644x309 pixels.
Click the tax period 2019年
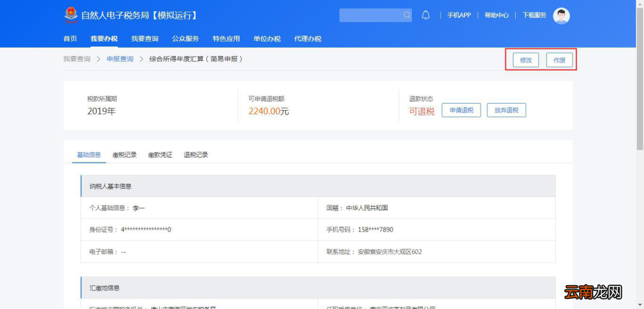101,111
